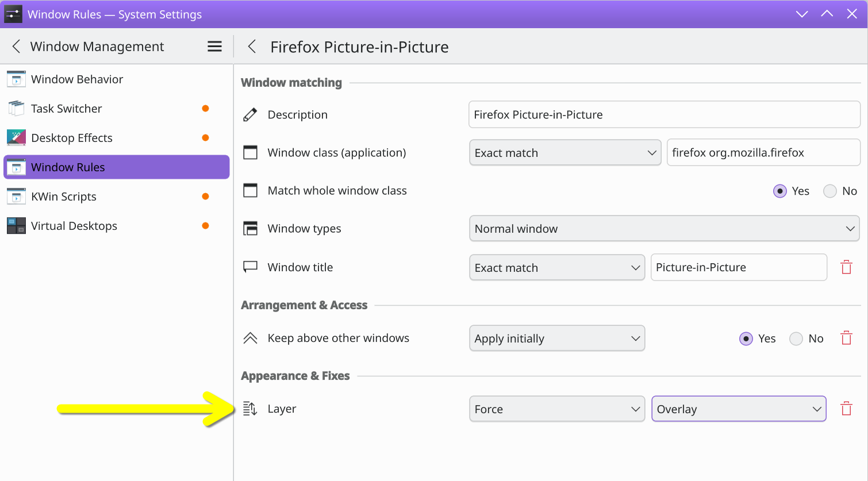
Task: Minimize the System Settings window
Action: tap(802, 14)
